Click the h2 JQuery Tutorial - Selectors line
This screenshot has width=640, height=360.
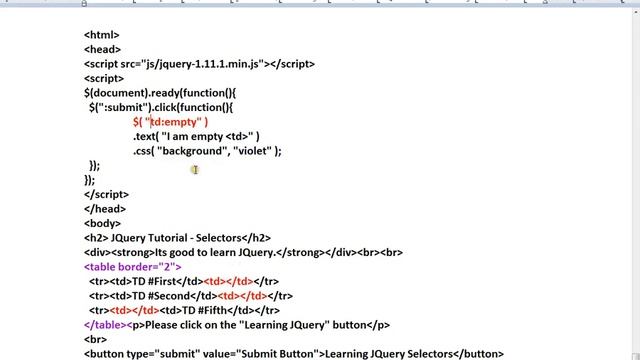coord(178,238)
